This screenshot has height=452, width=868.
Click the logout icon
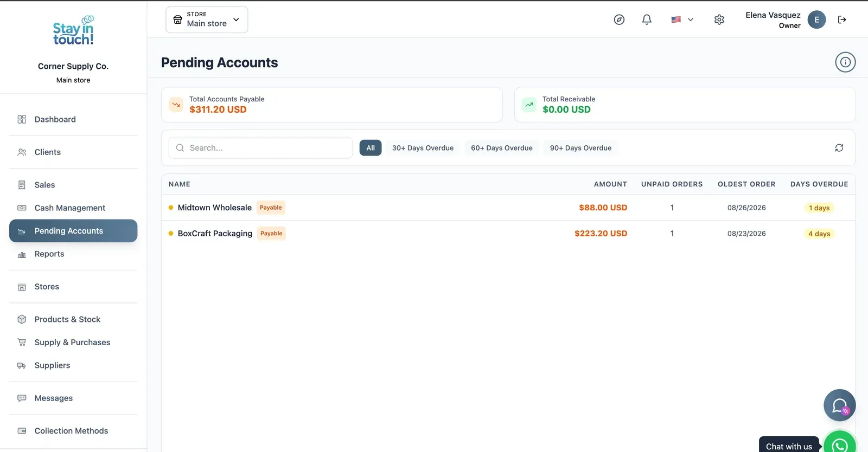[x=842, y=20]
